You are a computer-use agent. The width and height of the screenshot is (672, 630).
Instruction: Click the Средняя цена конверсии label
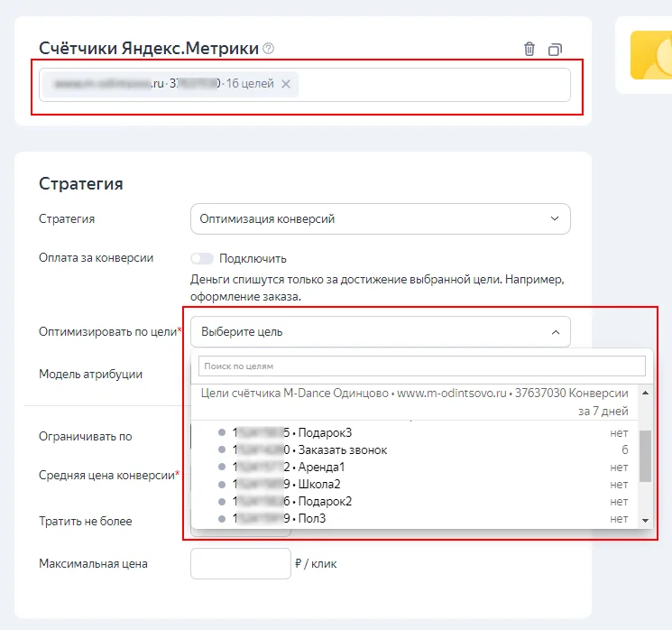109,475
